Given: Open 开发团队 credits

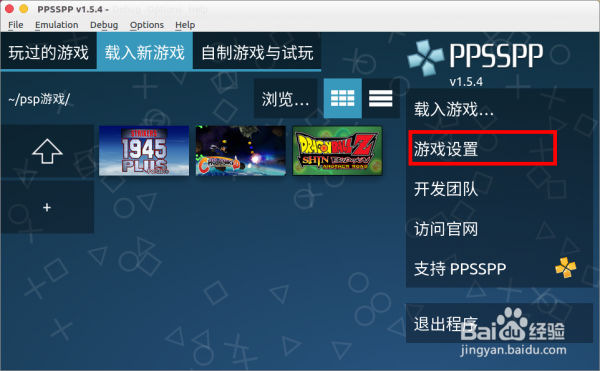Looking at the screenshot, I should (499, 189).
